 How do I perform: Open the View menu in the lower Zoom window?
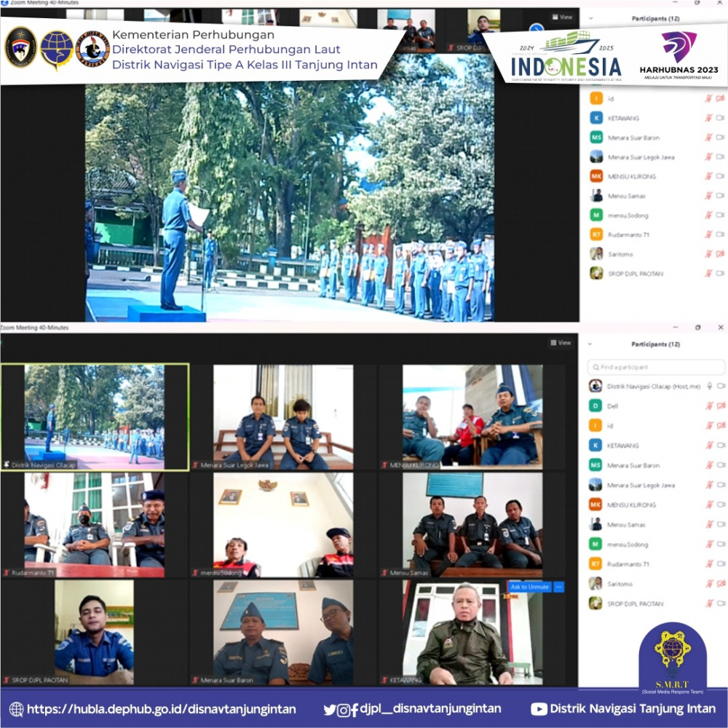click(x=561, y=343)
